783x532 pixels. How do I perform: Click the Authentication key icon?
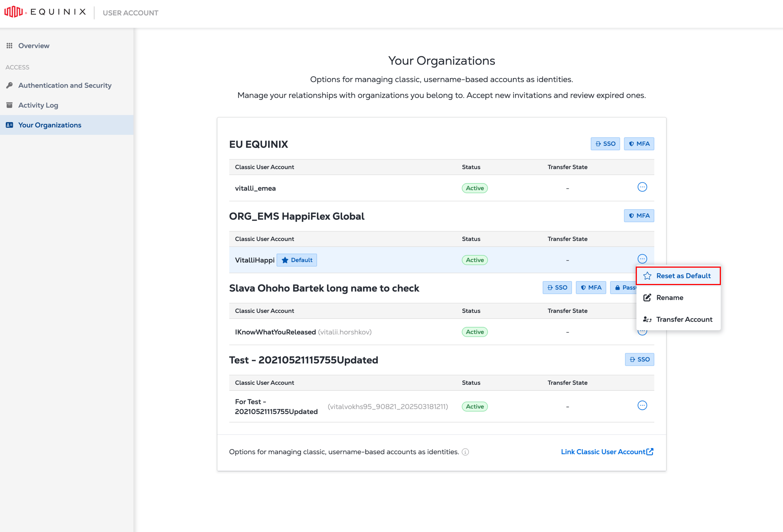[x=10, y=85]
